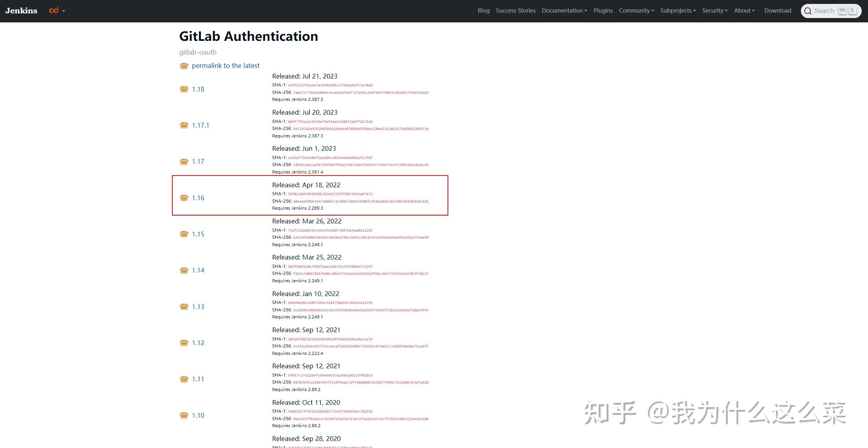
Task: Click the package icon beside version 1.10
Action: point(184,415)
